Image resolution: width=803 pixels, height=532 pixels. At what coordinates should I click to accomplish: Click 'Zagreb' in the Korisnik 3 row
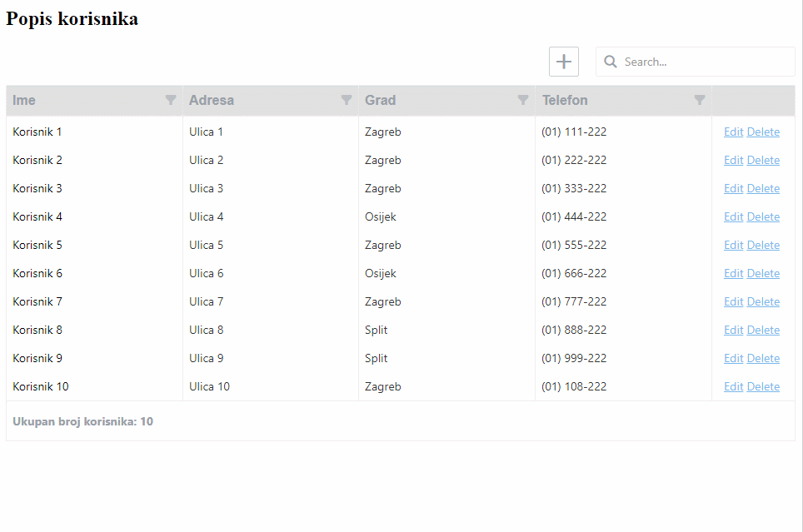click(x=383, y=188)
